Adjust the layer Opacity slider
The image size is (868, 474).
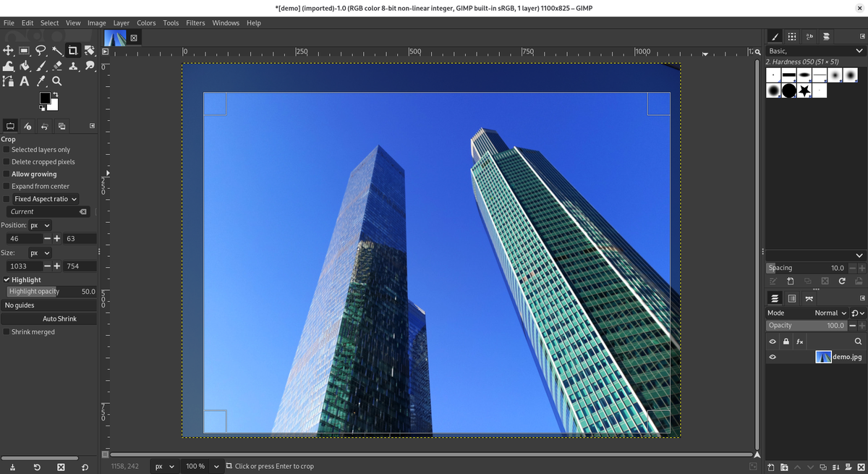[x=807, y=326]
